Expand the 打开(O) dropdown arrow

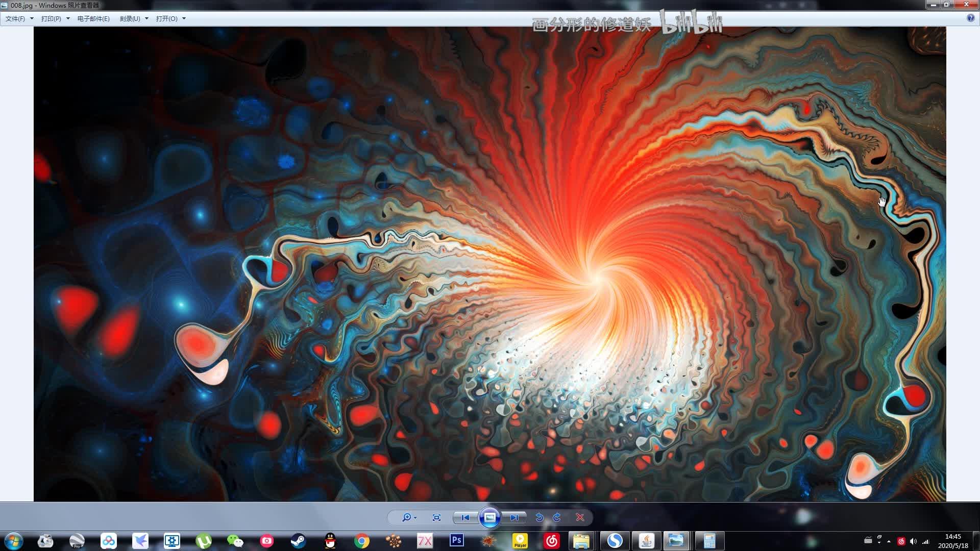(x=184, y=18)
